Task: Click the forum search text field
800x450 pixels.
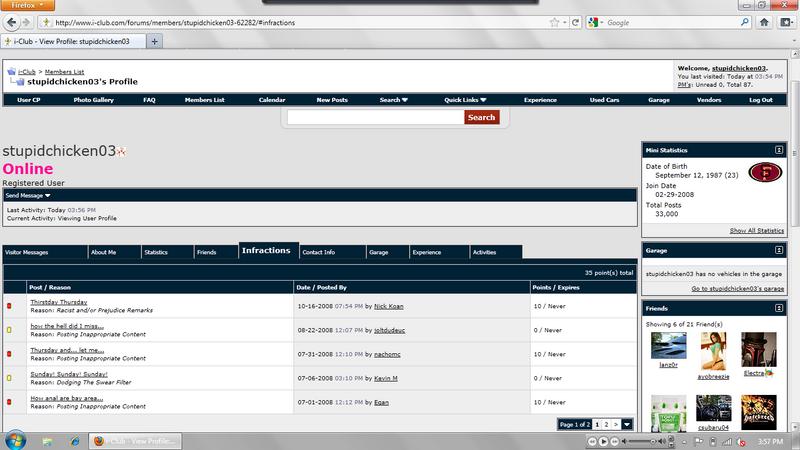Action: click(375, 117)
